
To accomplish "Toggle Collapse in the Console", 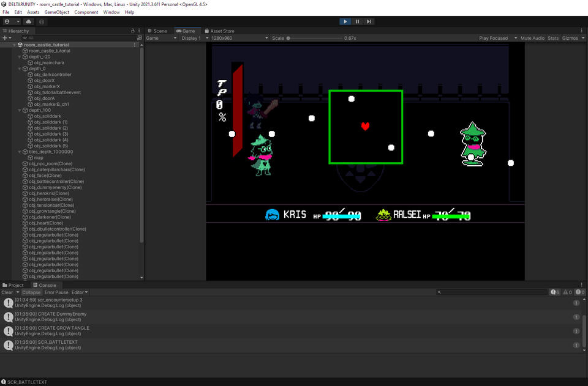I will click(31, 292).
